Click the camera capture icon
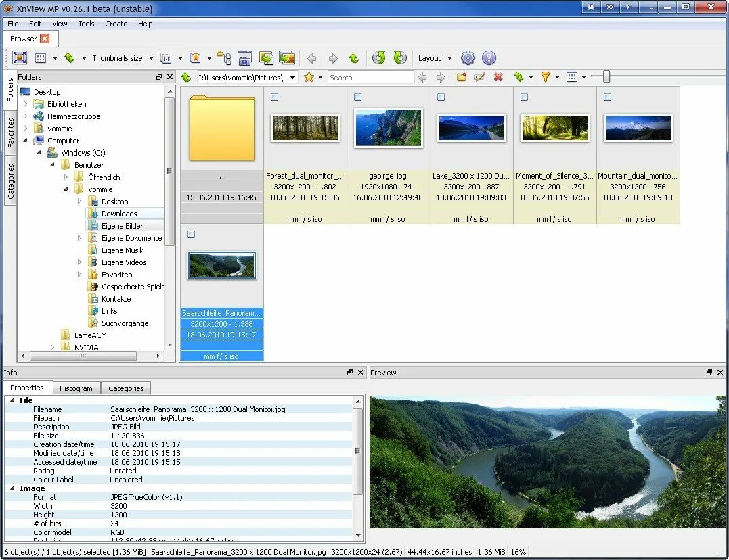Screen dimensions: 729x560 click(244, 58)
